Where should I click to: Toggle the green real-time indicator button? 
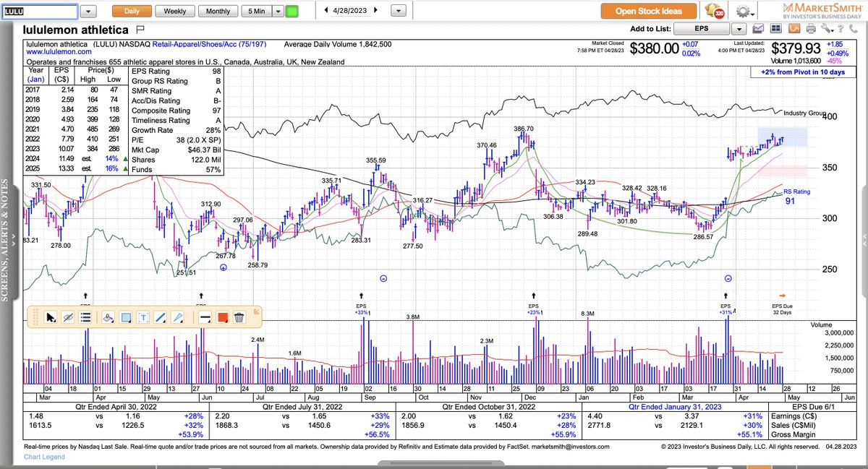292,12
